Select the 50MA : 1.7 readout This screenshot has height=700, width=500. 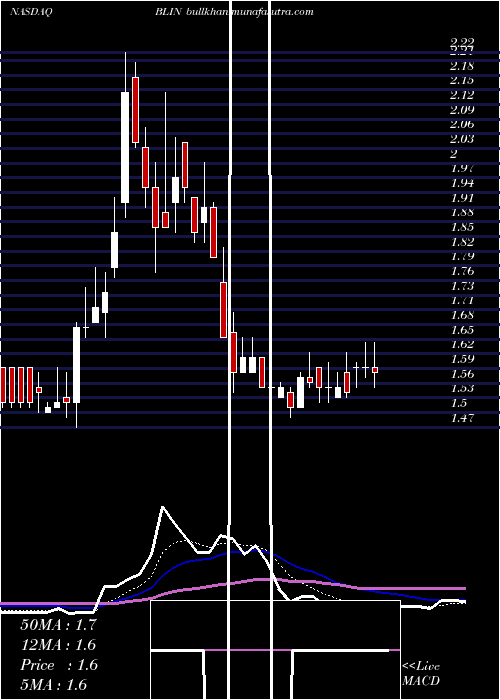[x=58, y=625]
